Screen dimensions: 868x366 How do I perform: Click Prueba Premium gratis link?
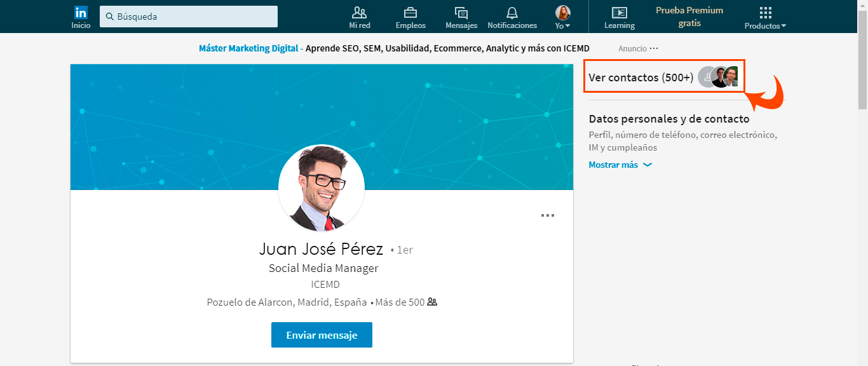[689, 17]
